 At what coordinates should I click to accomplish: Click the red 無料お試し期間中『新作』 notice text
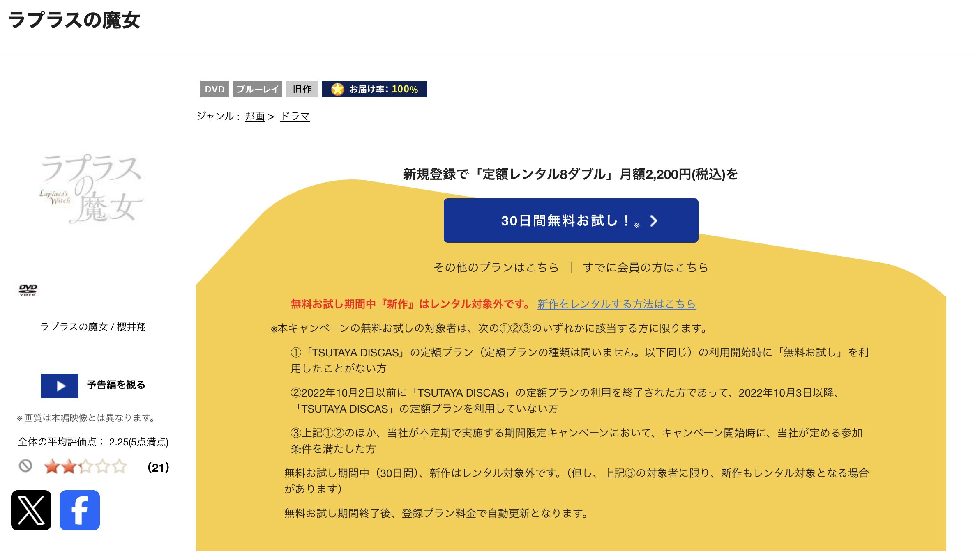coord(411,304)
